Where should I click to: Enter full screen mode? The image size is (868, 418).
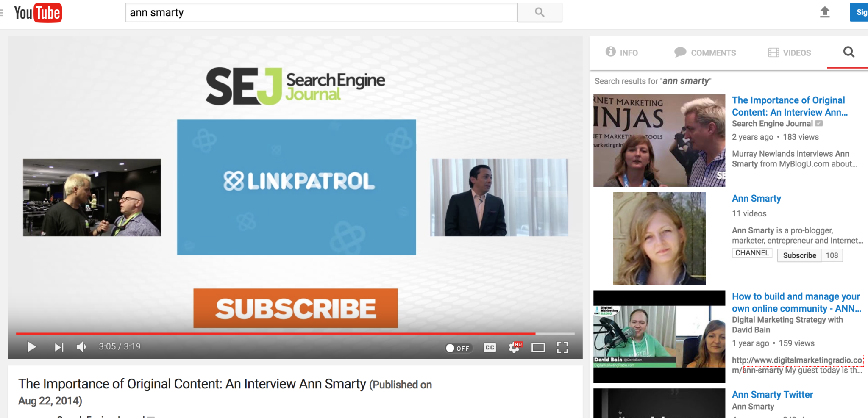[x=562, y=348]
